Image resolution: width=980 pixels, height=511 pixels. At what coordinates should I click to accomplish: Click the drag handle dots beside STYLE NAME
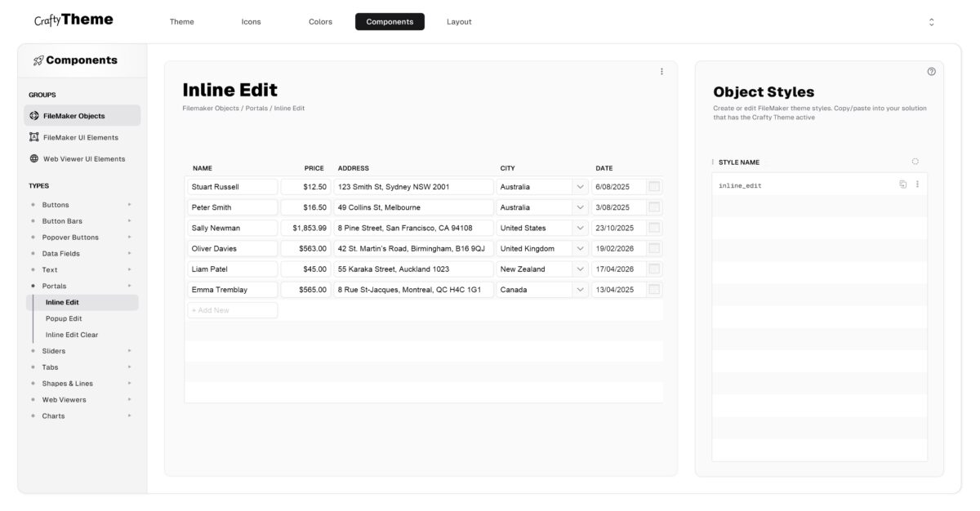tap(713, 162)
